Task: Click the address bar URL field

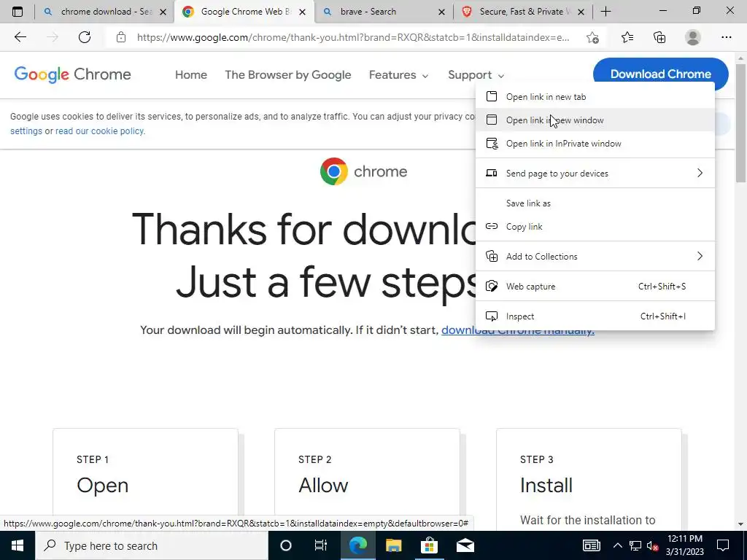Action: point(352,37)
